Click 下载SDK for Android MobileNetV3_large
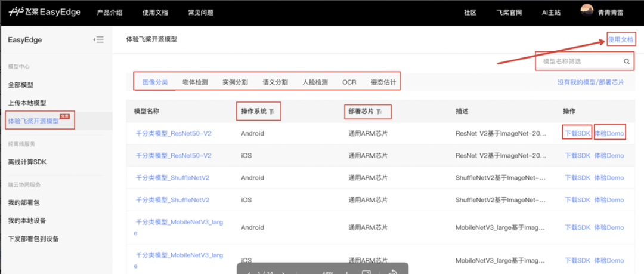Screen dimensions: 644x274 [577, 227]
